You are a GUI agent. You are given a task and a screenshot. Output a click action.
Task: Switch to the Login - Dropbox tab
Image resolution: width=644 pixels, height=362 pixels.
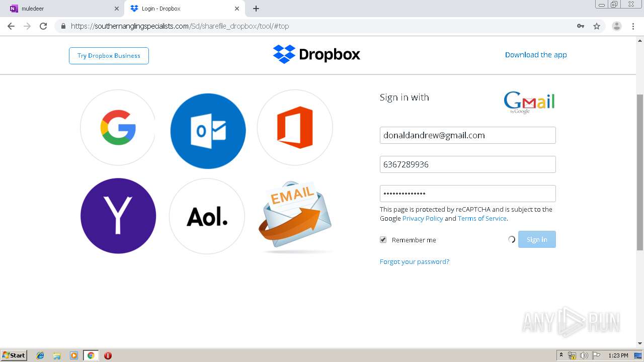coord(185,9)
